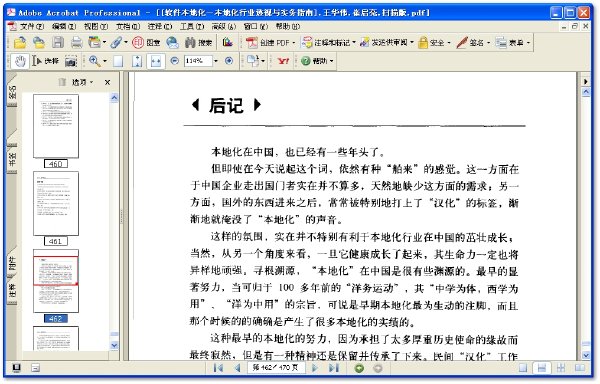Click thumbnail panel scroll up arrow

[114, 98]
